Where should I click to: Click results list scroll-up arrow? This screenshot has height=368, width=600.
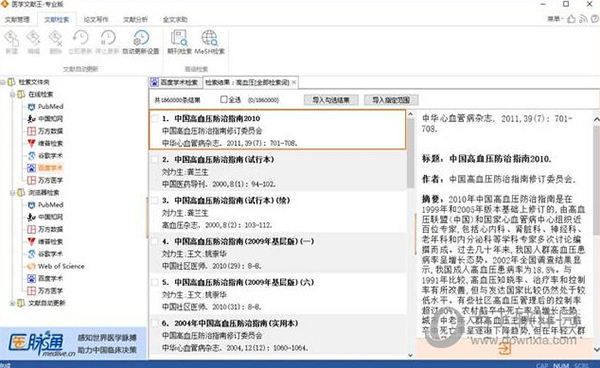[x=410, y=114]
